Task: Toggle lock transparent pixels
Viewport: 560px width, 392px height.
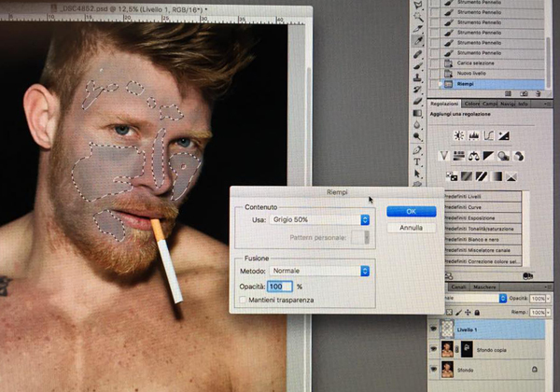Action: pos(449,313)
